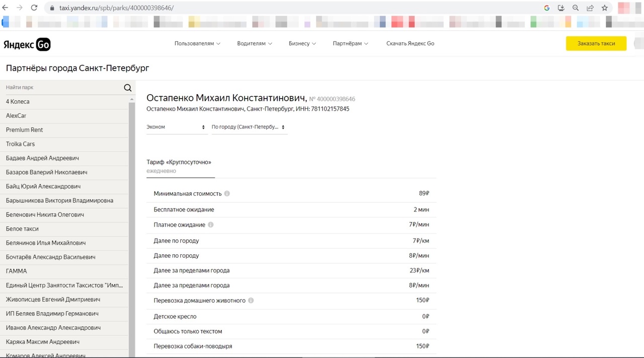
Task: Select Беленович Никита Олегович
Action: tap(64, 214)
